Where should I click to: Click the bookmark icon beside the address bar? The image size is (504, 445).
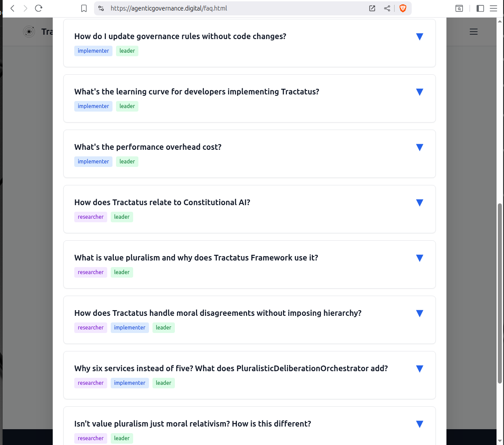[84, 8]
